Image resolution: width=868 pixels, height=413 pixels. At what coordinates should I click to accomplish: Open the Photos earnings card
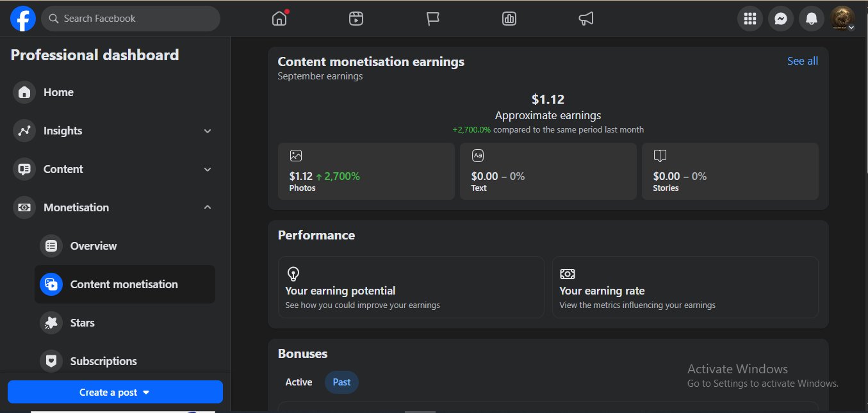pyautogui.click(x=366, y=171)
